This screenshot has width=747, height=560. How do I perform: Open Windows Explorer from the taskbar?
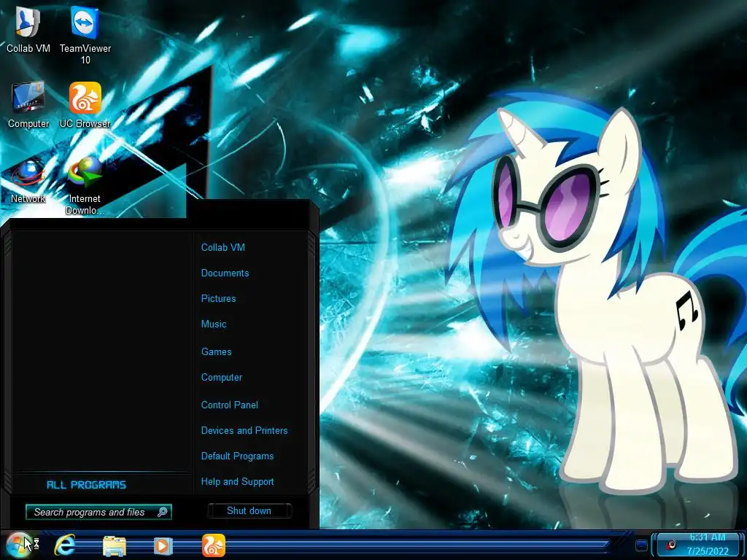point(115,545)
